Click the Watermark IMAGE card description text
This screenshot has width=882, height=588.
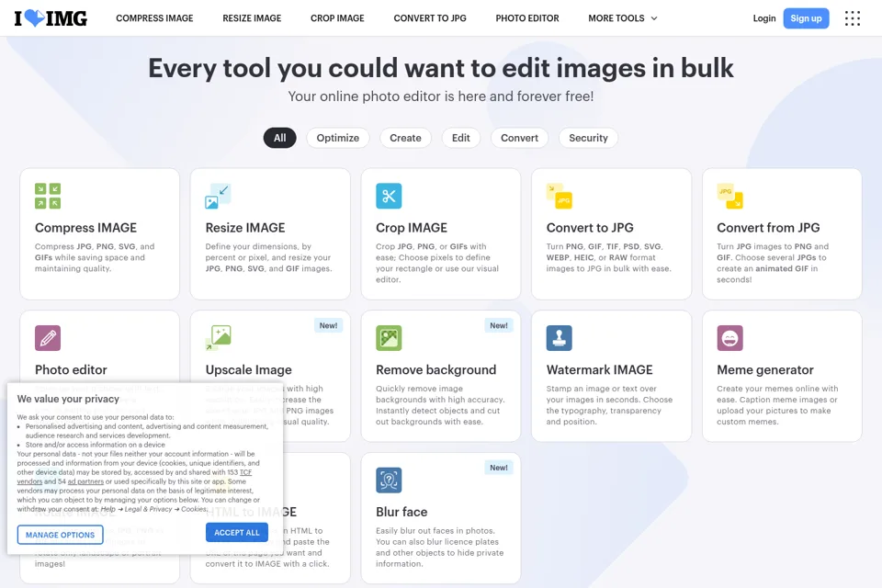pyautogui.click(x=609, y=405)
